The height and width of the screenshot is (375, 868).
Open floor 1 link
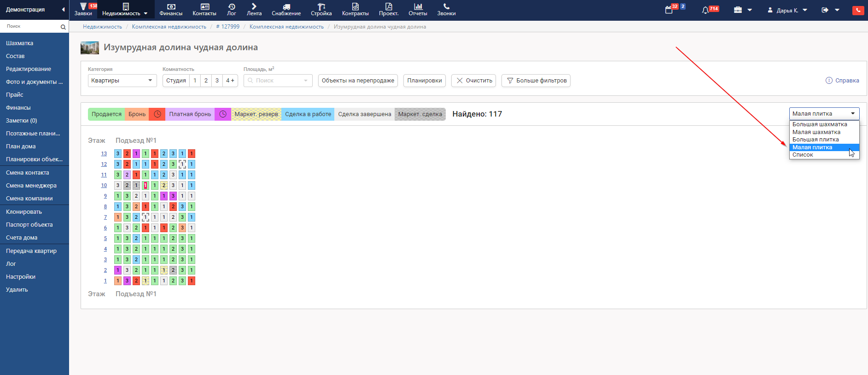(105, 281)
